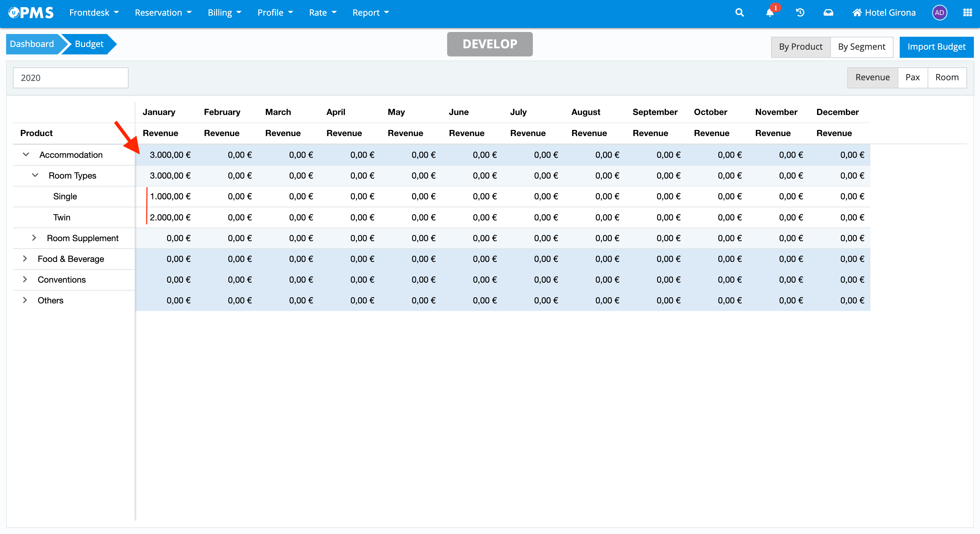980x534 pixels.
Task: Open the notifications bell icon
Action: [x=770, y=13]
